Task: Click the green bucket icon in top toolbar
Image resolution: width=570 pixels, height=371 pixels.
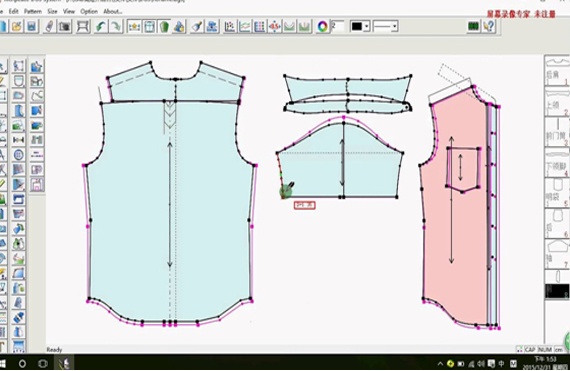Action: point(164,27)
